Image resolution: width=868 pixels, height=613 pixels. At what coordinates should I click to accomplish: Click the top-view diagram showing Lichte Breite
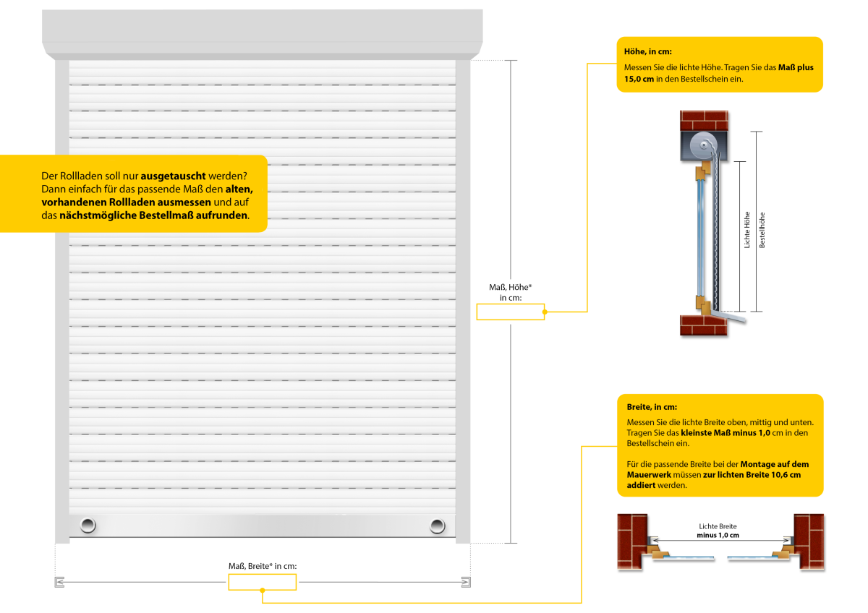tap(720, 542)
